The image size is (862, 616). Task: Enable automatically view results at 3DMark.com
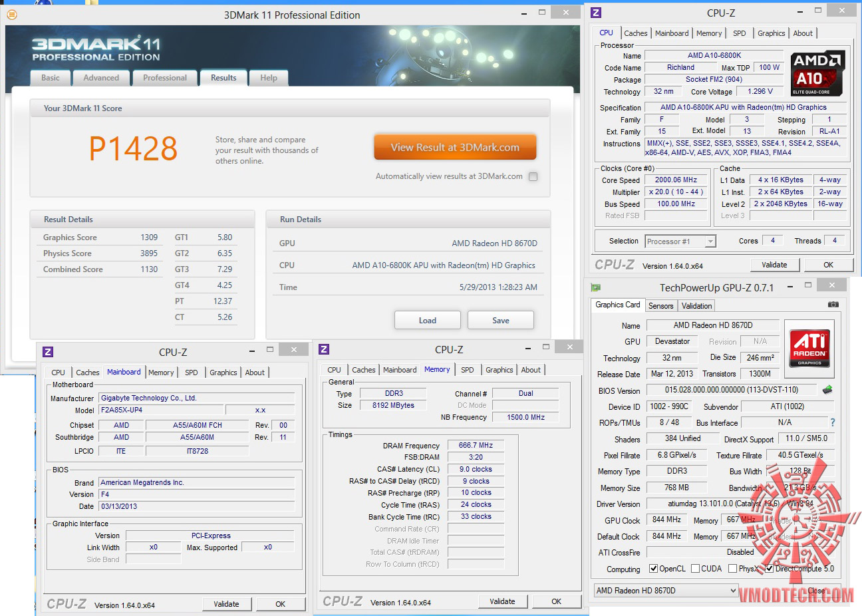[x=533, y=176]
